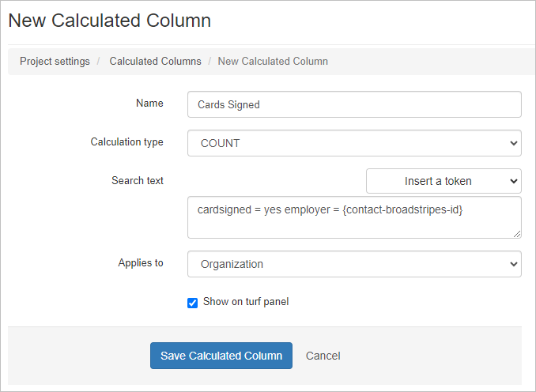
Task: Click the Calculation type label
Action: [127, 142]
